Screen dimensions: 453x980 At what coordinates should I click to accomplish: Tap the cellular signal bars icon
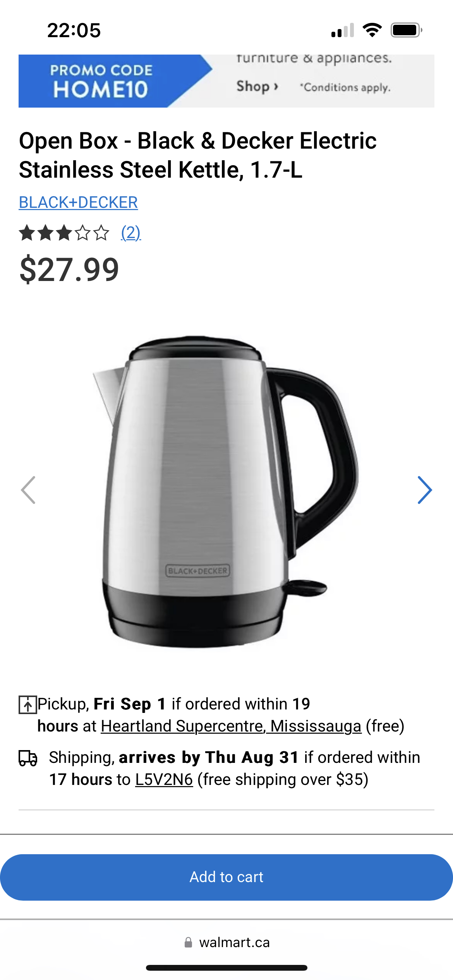[343, 30]
